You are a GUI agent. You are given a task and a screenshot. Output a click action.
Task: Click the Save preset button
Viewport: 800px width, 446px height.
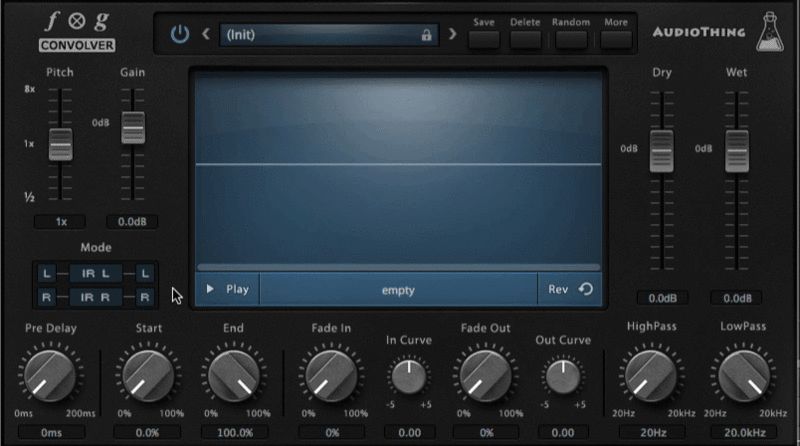[484, 39]
